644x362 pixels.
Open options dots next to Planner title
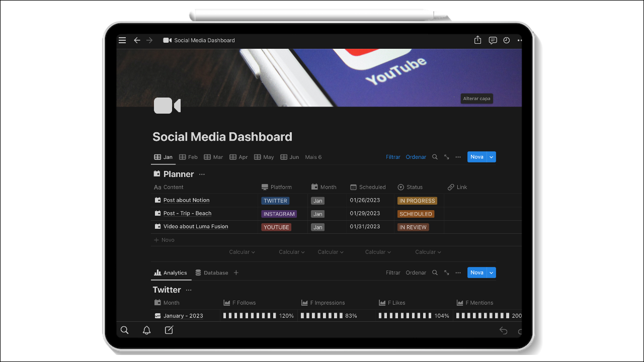click(202, 174)
